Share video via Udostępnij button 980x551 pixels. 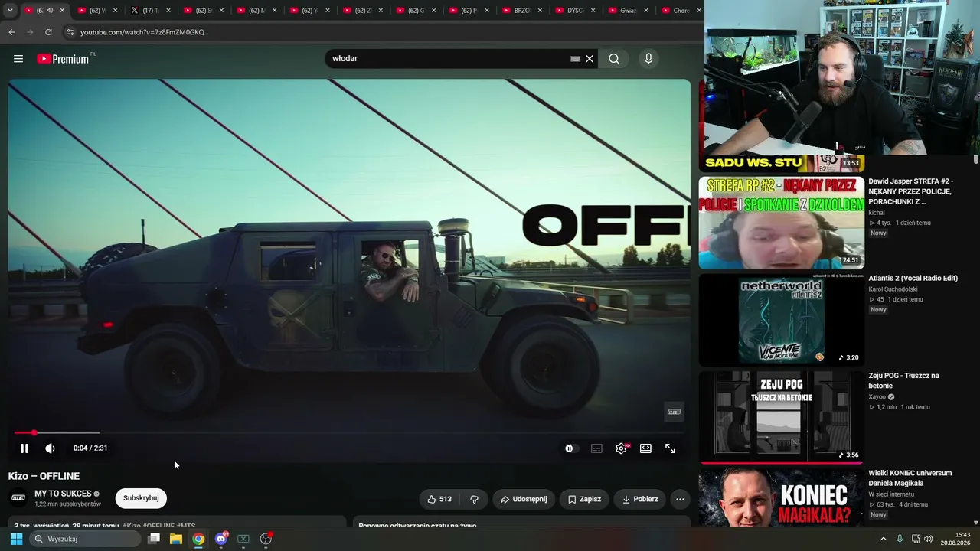524,499
